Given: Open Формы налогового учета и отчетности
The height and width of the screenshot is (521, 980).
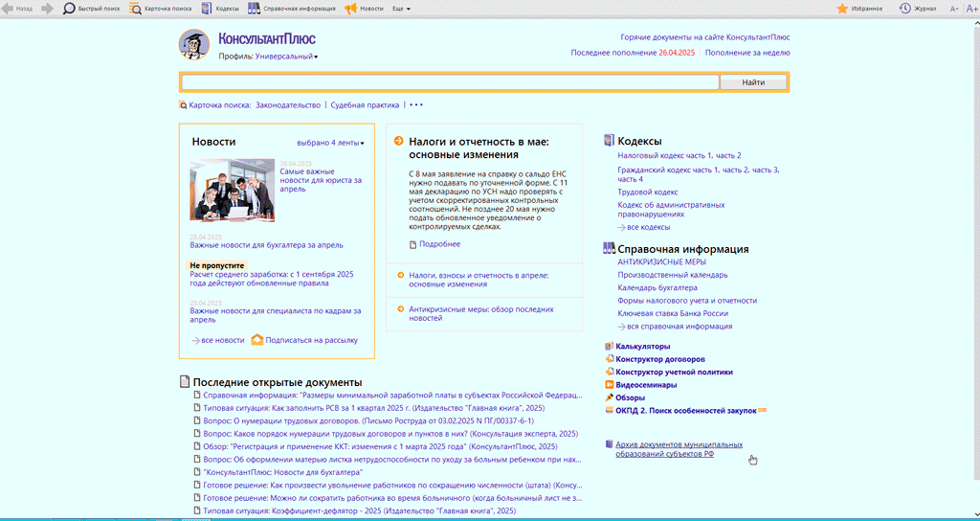Looking at the screenshot, I should pyautogui.click(x=687, y=300).
